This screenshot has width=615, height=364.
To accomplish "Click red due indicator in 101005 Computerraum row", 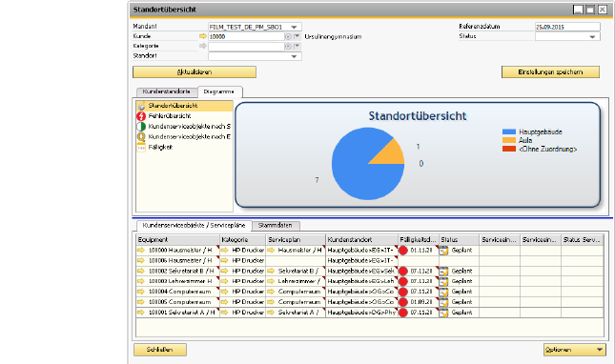I will (403, 302).
